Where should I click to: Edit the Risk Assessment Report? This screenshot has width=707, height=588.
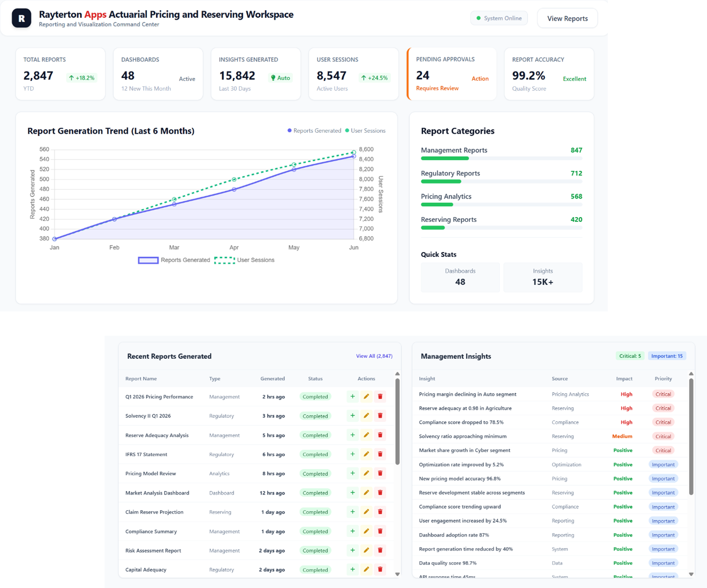coord(366,550)
